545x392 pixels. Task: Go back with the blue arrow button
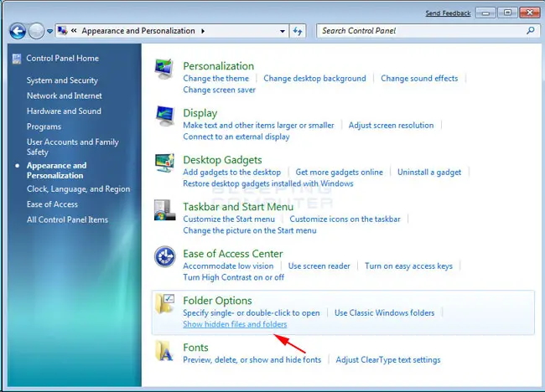18,31
